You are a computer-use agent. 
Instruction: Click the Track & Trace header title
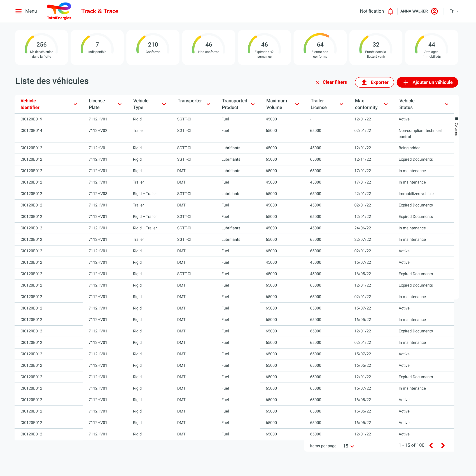[x=100, y=11]
